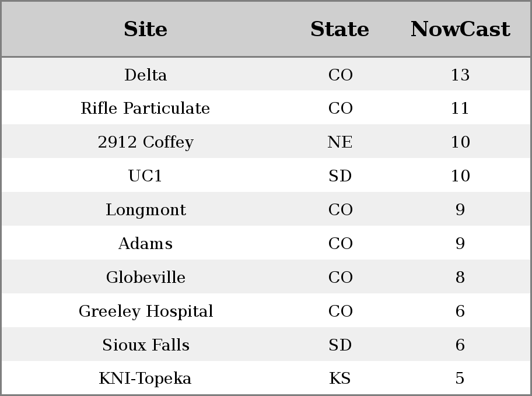Select the SD state cell for UC1
This screenshot has width=532, height=396.
click(340, 176)
